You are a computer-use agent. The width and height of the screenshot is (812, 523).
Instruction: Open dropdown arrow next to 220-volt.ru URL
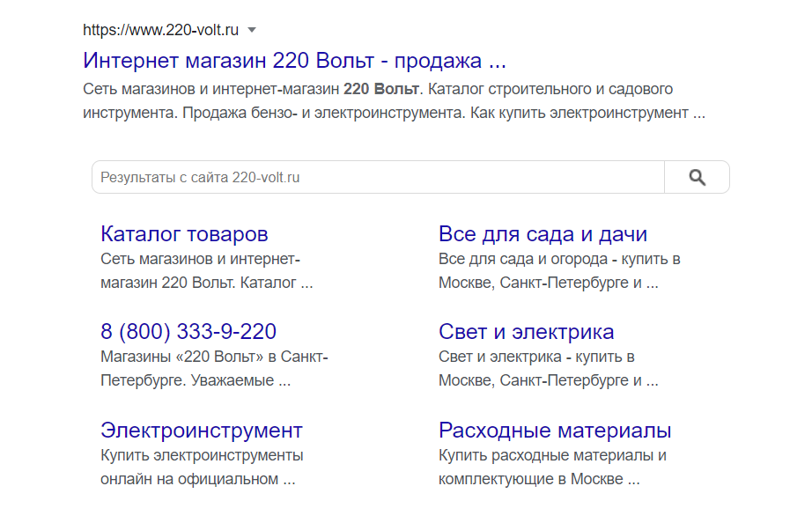tap(252, 30)
